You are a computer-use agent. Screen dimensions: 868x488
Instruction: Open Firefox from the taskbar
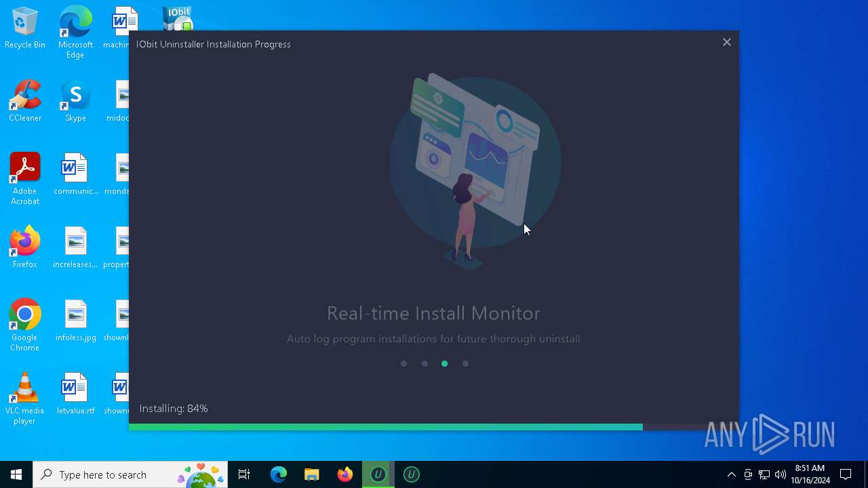coord(344,474)
